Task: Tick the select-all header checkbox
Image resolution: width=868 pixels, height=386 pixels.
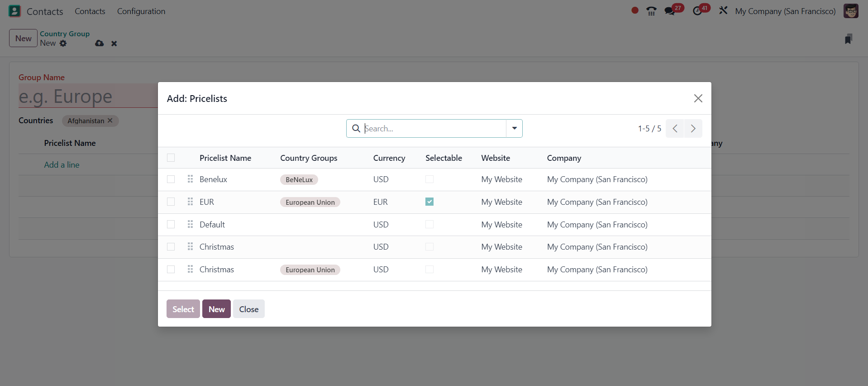Action: pos(171,158)
